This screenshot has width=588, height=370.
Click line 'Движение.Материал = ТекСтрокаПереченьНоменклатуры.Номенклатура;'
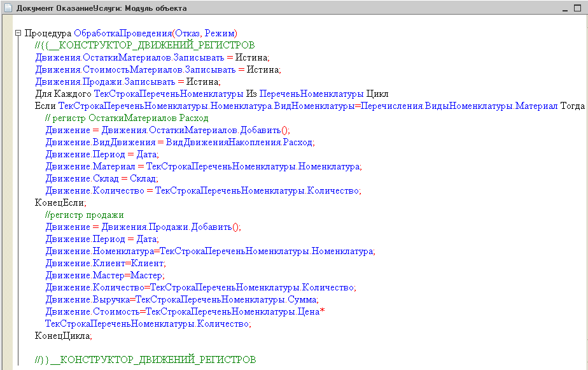point(204,167)
